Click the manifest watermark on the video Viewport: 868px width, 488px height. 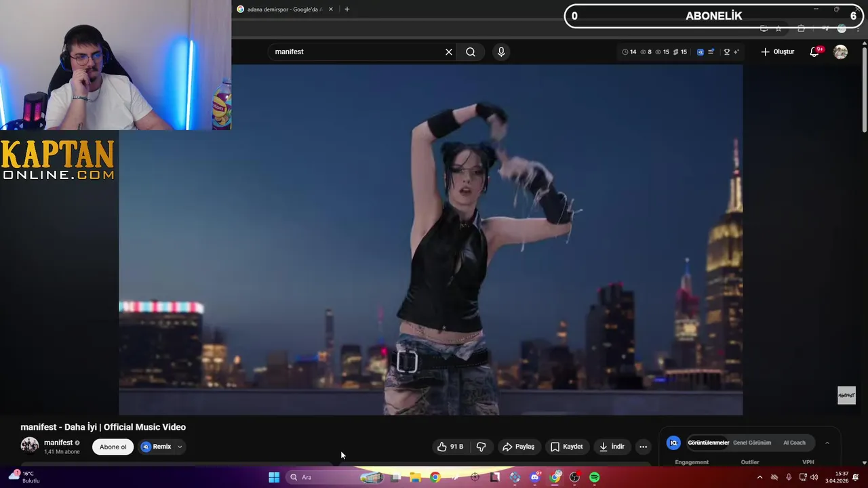846,395
